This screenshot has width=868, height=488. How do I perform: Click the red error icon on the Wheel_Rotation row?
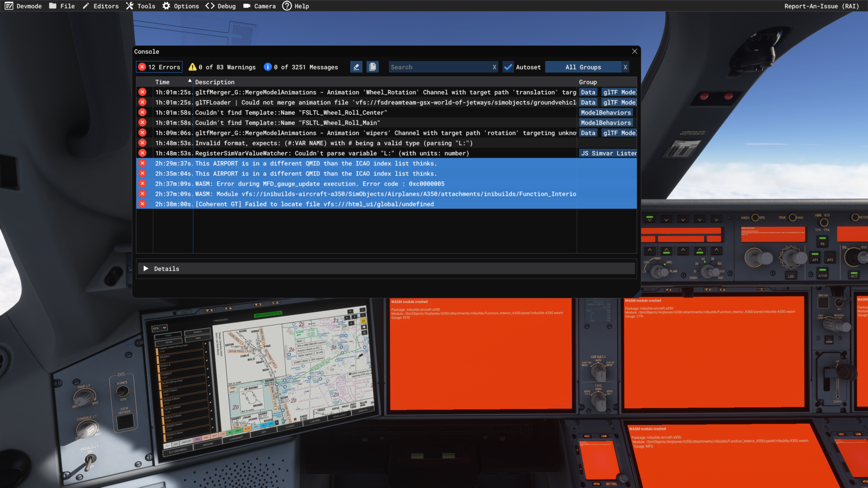pyautogui.click(x=143, y=92)
